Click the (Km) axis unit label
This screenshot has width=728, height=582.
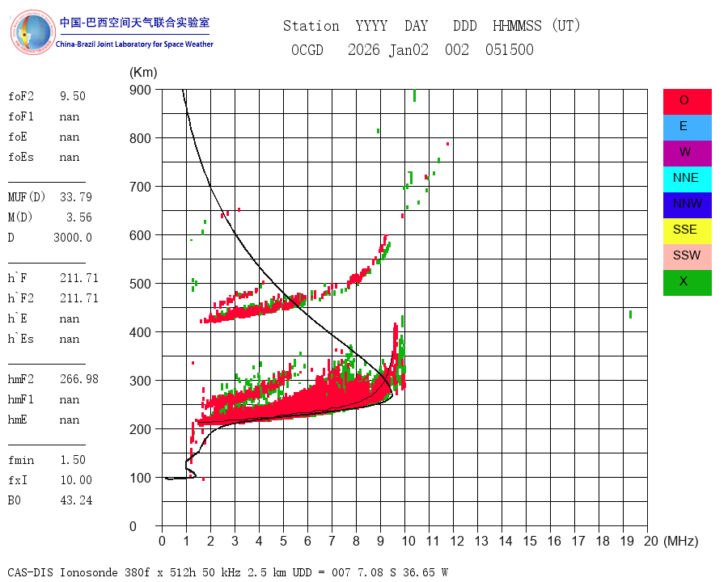point(143,73)
